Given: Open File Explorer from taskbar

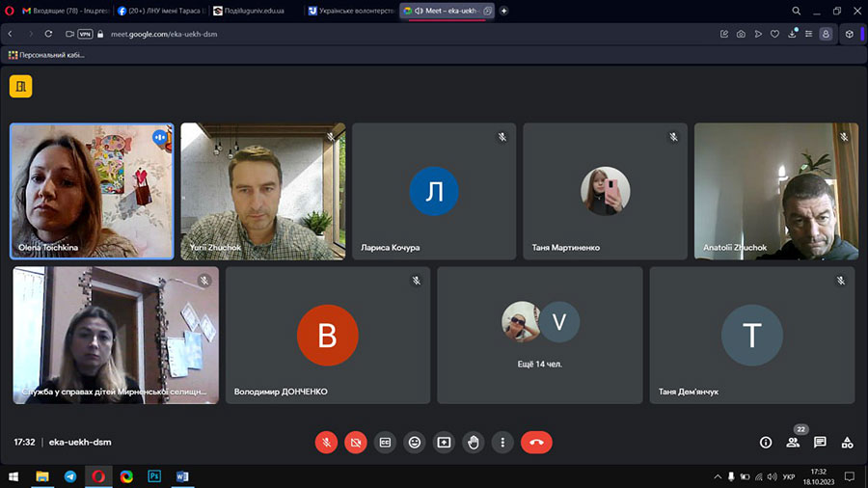Looking at the screenshot, I should pos(42,476).
